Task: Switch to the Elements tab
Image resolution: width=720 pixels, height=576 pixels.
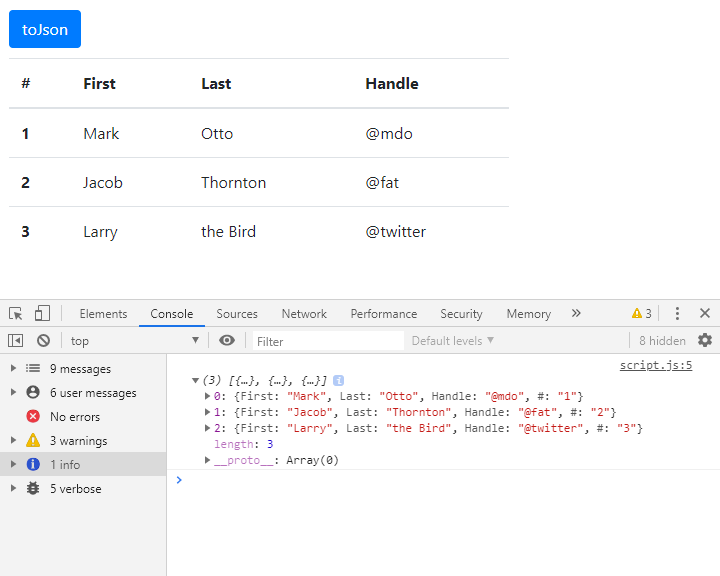Action: 103,314
